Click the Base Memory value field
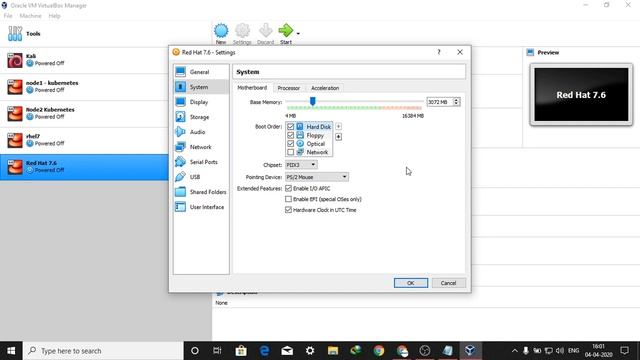Image resolution: width=640 pixels, height=360 pixels. click(x=440, y=102)
